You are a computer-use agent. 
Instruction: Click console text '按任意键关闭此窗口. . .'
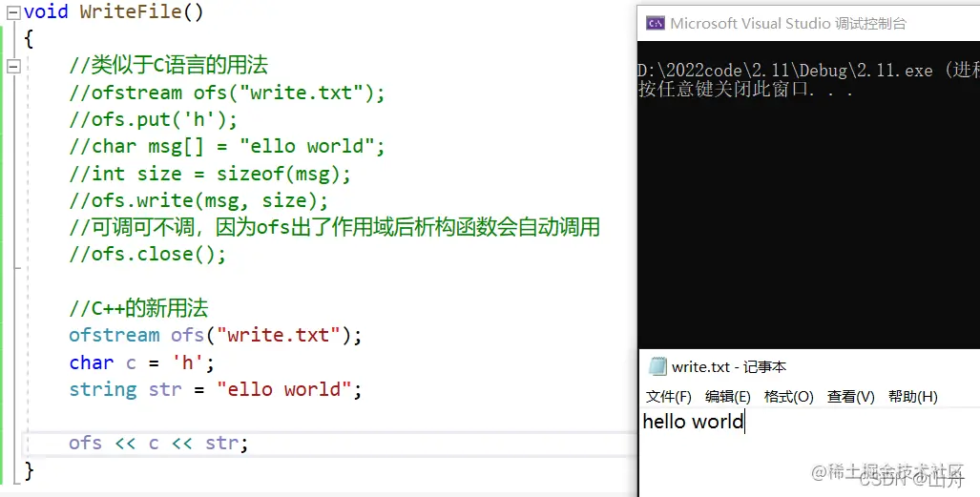point(745,89)
